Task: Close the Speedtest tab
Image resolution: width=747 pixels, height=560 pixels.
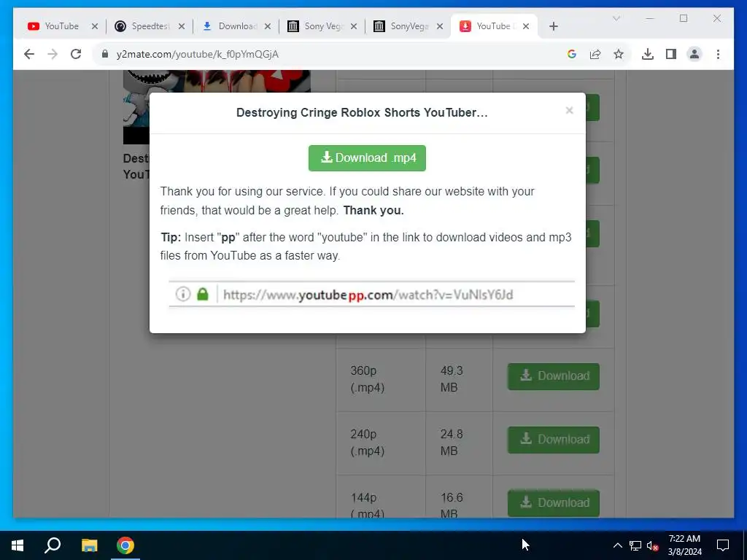Action: click(182, 26)
